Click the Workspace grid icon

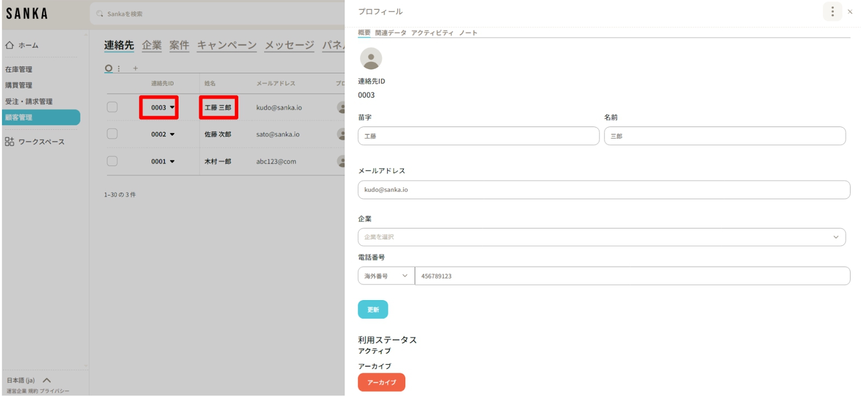9,142
